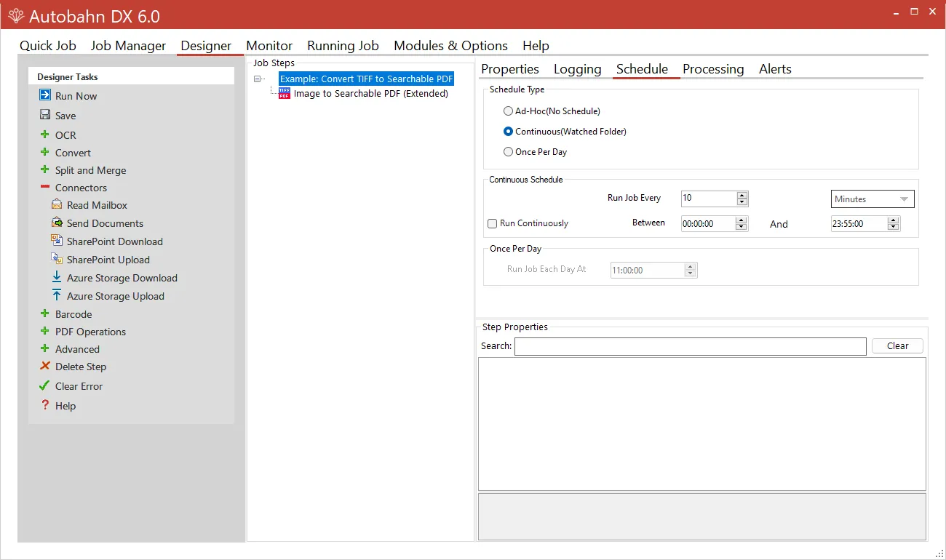Viewport: 946px width, 560px height.
Task: Enable the Run Continuously checkbox
Action: click(x=493, y=224)
